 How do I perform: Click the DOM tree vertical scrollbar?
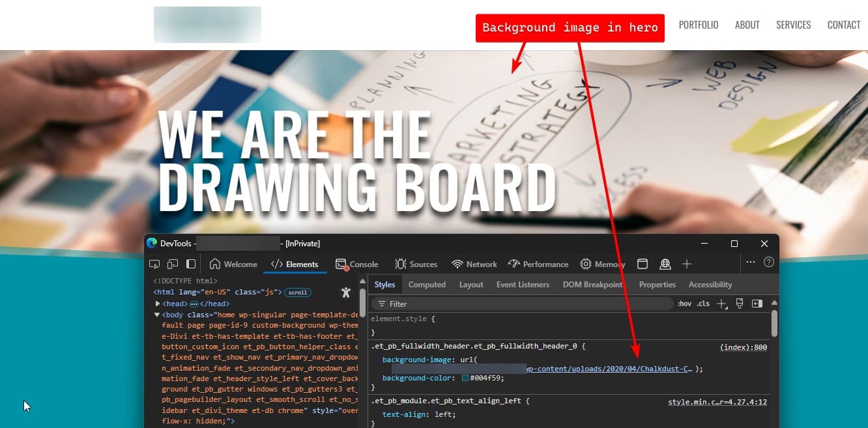coord(362,302)
